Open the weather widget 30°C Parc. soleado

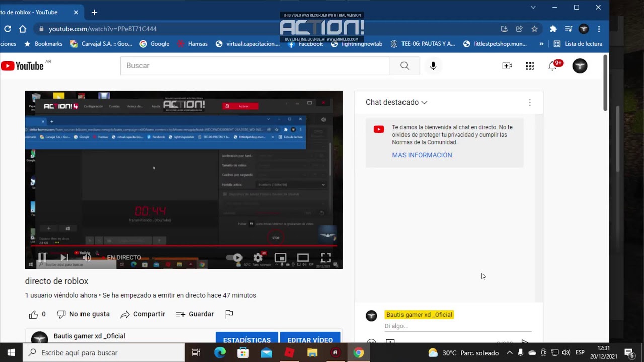(x=463, y=353)
